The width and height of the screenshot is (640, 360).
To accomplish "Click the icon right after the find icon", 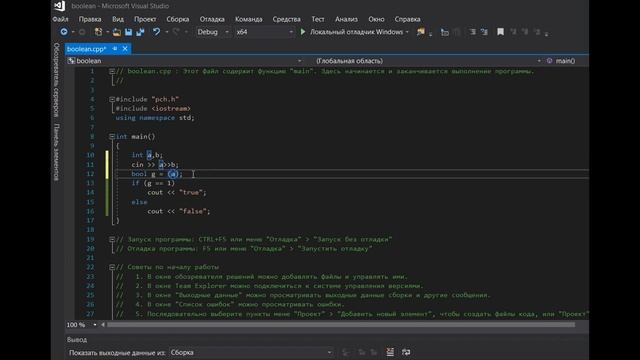I will [x=444, y=32].
